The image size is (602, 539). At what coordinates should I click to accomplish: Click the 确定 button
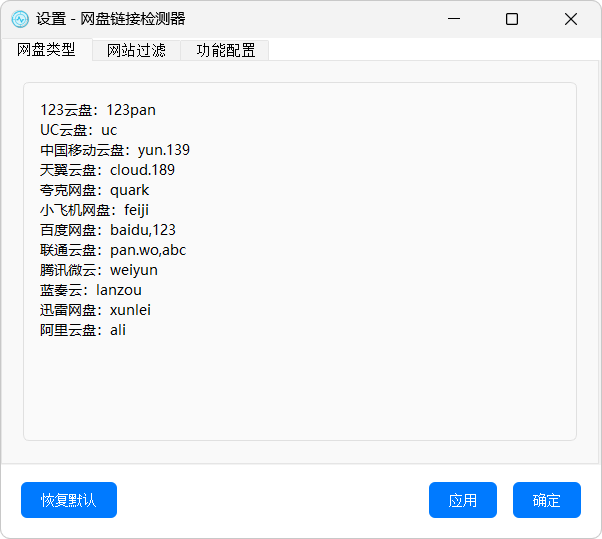pyautogui.click(x=547, y=500)
